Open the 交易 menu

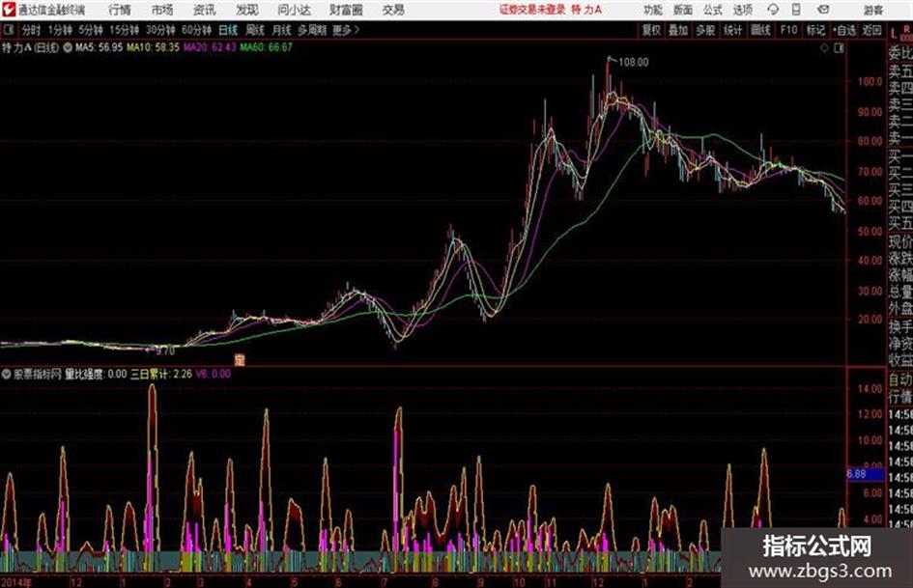393,10
